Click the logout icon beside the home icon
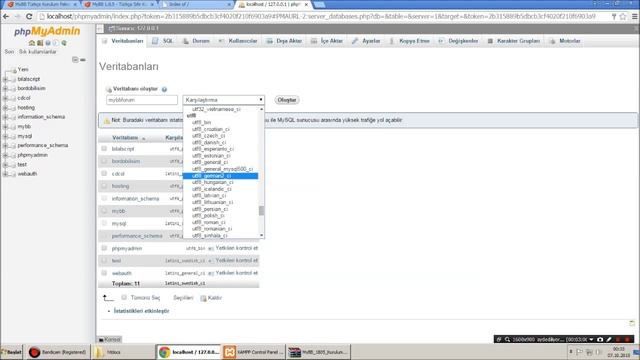 point(40,43)
